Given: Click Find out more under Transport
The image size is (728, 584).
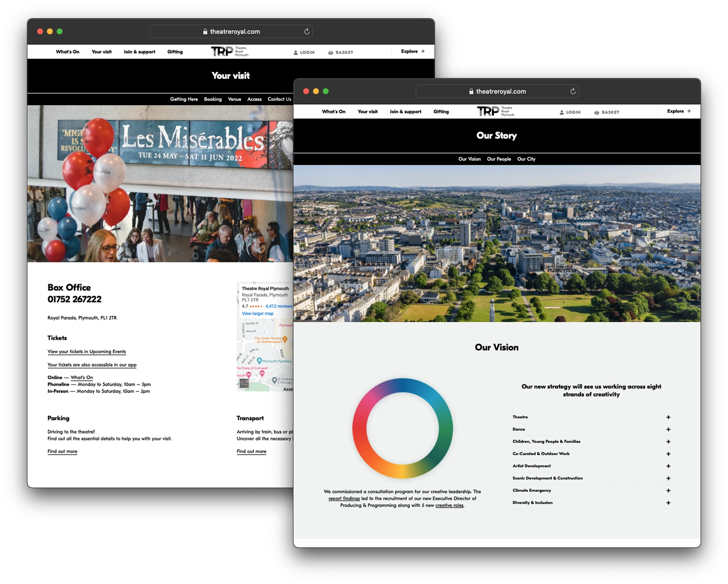Looking at the screenshot, I should point(251,451).
